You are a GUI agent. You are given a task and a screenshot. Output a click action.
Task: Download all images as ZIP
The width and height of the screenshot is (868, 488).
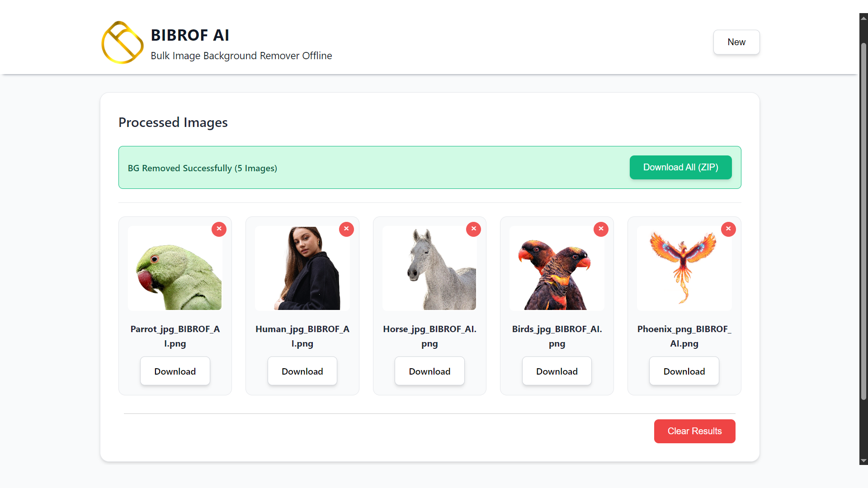click(680, 167)
